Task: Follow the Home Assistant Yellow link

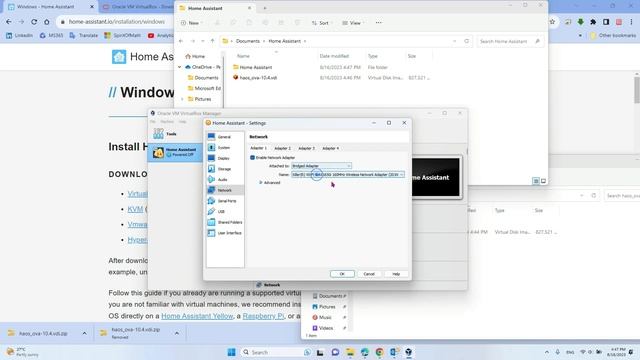Action: point(197,316)
